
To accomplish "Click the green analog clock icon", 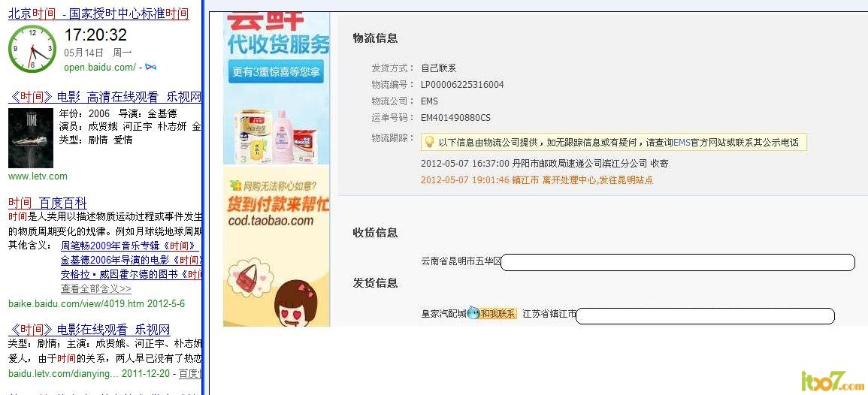I will [32, 49].
